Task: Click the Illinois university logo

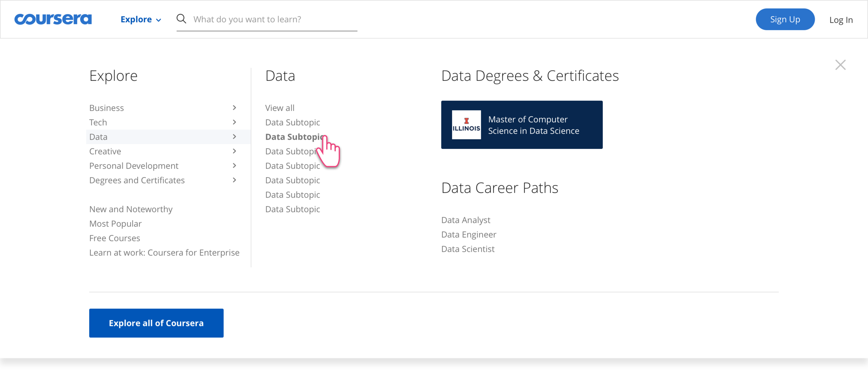Action: pos(466,125)
